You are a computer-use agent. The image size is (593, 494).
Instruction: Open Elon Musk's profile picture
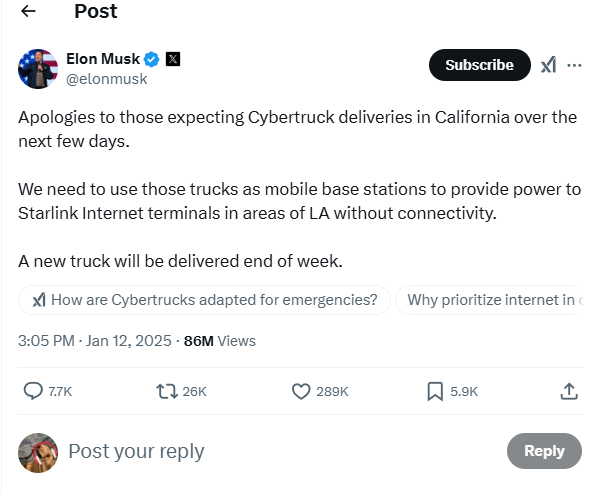click(38, 69)
